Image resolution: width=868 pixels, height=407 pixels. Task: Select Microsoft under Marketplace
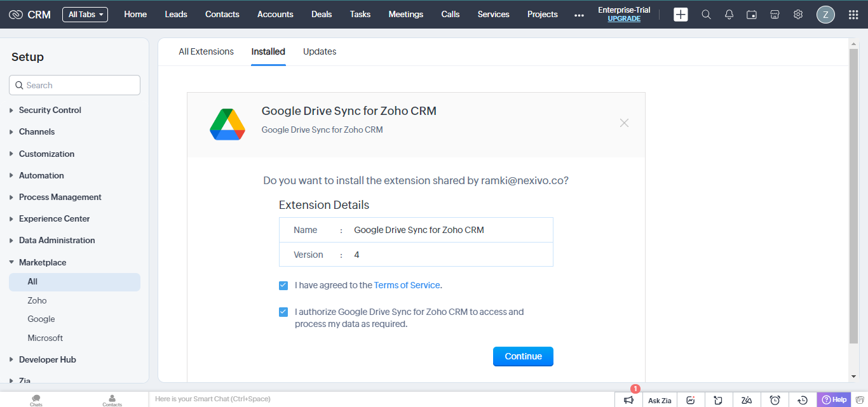45,338
